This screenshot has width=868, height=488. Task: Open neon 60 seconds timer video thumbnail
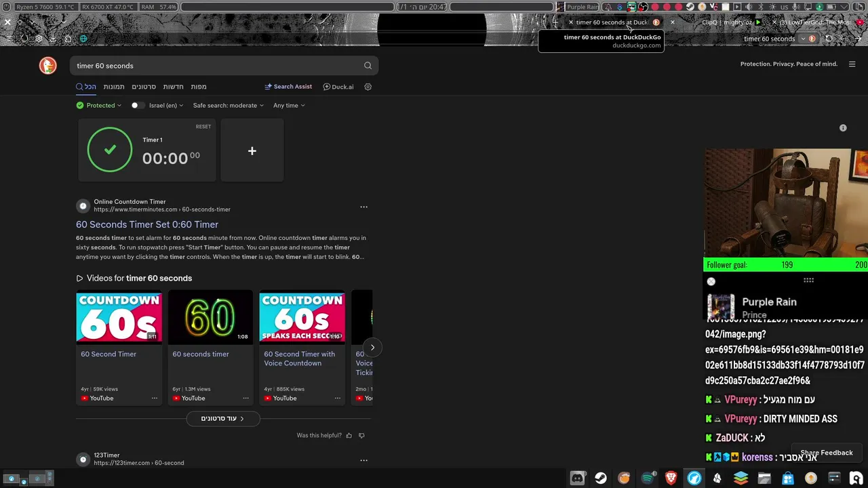pyautogui.click(x=210, y=317)
